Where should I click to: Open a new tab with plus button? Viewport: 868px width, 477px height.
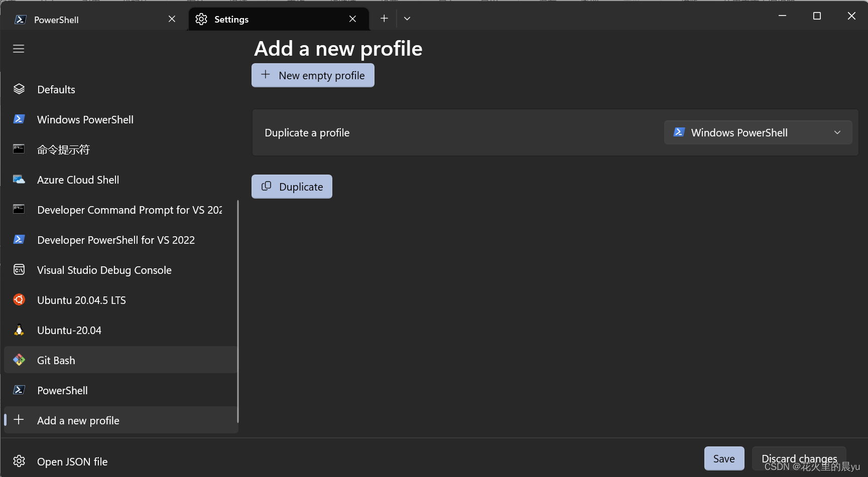point(384,19)
